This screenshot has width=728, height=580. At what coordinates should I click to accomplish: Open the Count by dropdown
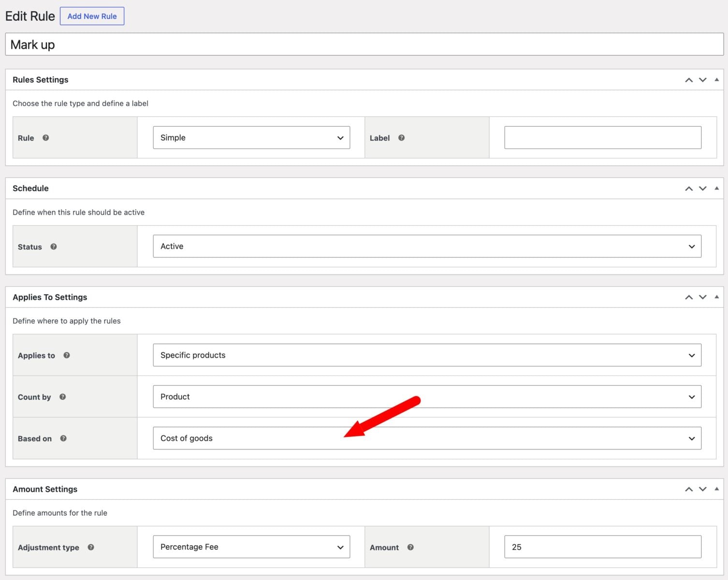[x=427, y=397]
